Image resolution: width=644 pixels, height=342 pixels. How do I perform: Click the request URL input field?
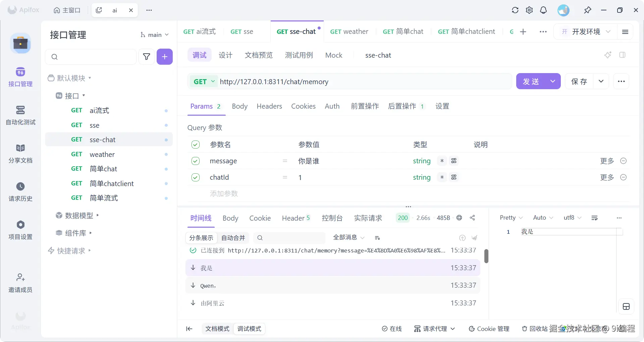(365, 81)
